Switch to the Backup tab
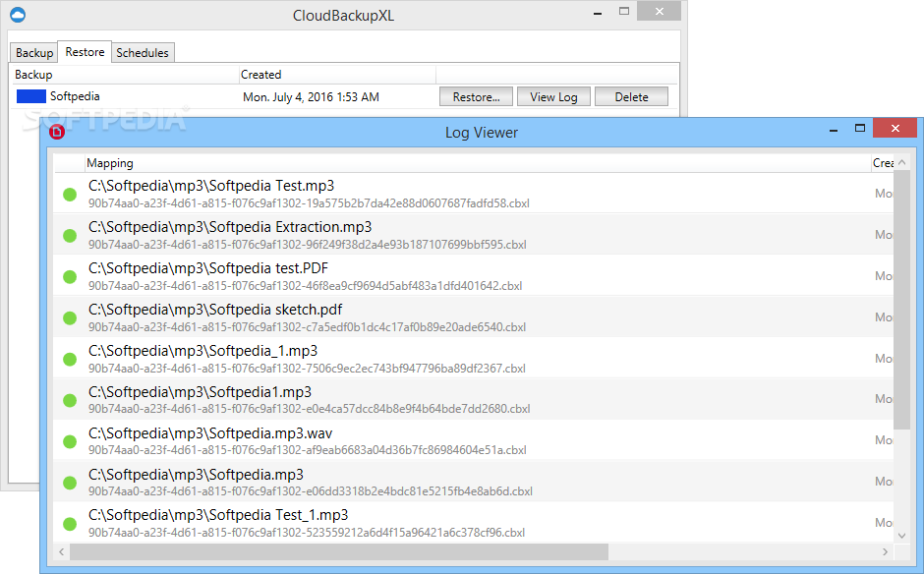This screenshot has width=924, height=574. (x=34, y=52)
